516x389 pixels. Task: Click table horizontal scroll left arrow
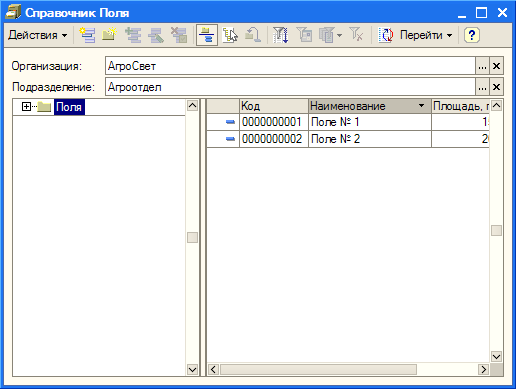tap(213, 369)
